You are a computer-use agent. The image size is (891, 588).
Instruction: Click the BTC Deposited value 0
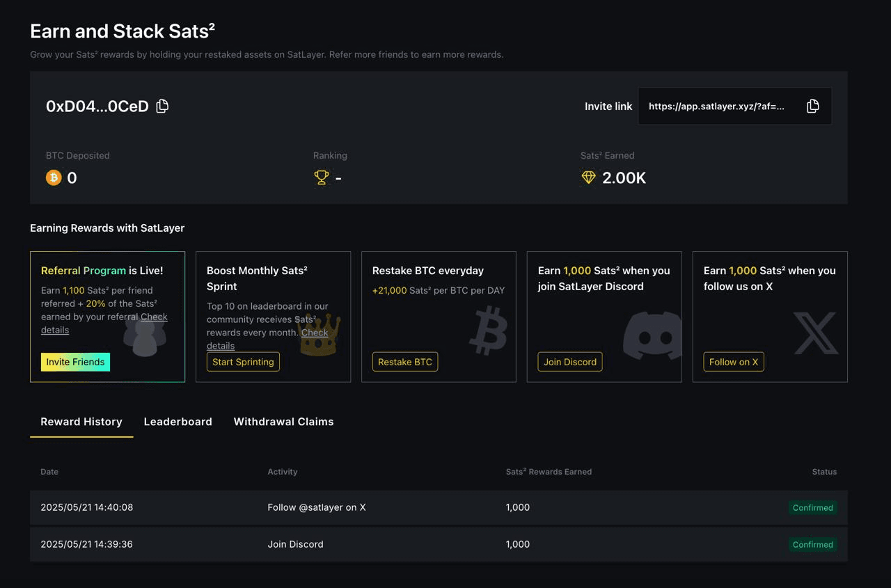point(72,178)
